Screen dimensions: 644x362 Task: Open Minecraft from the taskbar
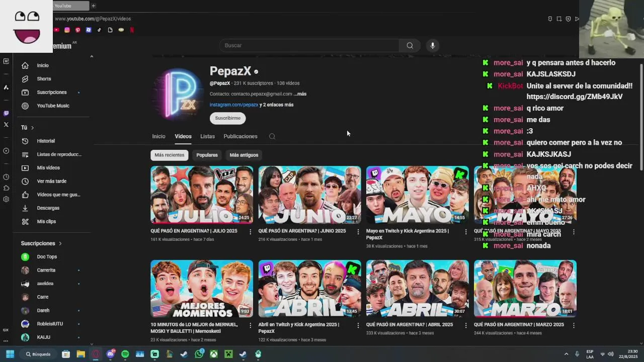point(228,354)
